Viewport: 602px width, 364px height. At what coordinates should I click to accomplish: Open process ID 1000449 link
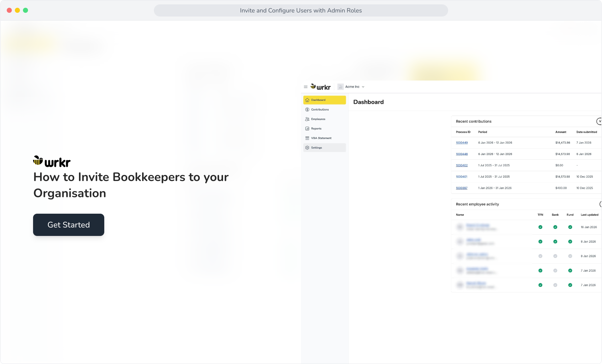pyautogui.click(x=462, y=143)
